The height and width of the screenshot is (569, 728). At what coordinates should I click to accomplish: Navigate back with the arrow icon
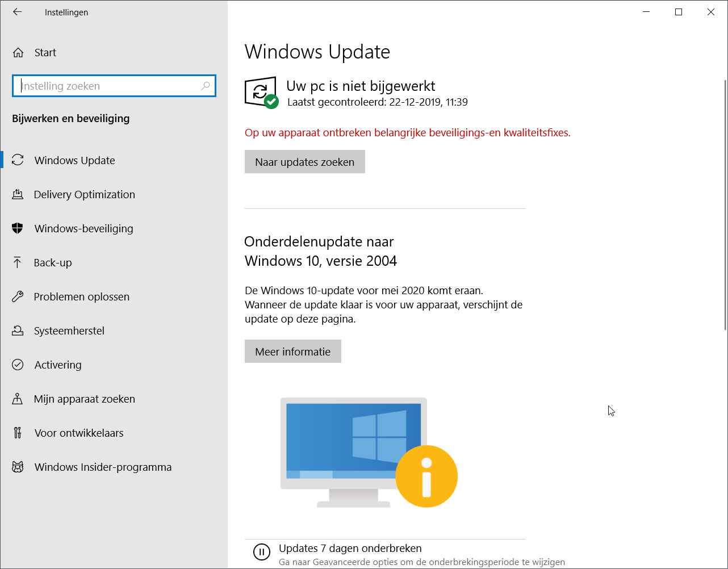17,12
